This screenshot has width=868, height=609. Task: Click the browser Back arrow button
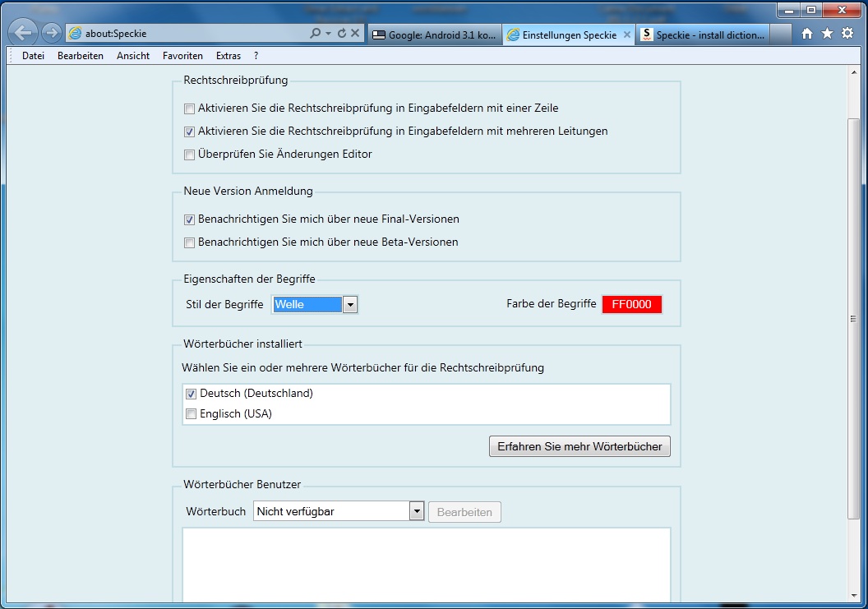(x=23, y=33)
